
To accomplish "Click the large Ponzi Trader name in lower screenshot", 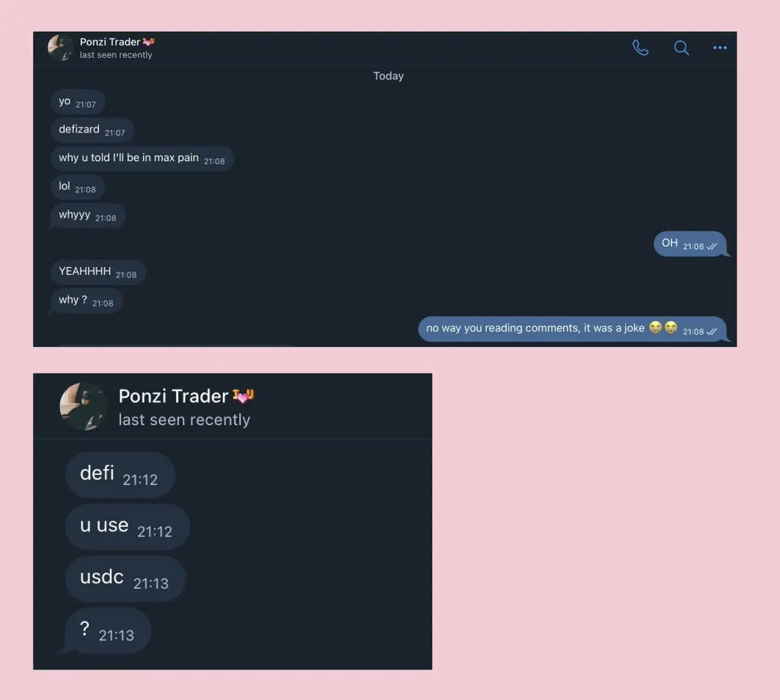I will point(174,396).
